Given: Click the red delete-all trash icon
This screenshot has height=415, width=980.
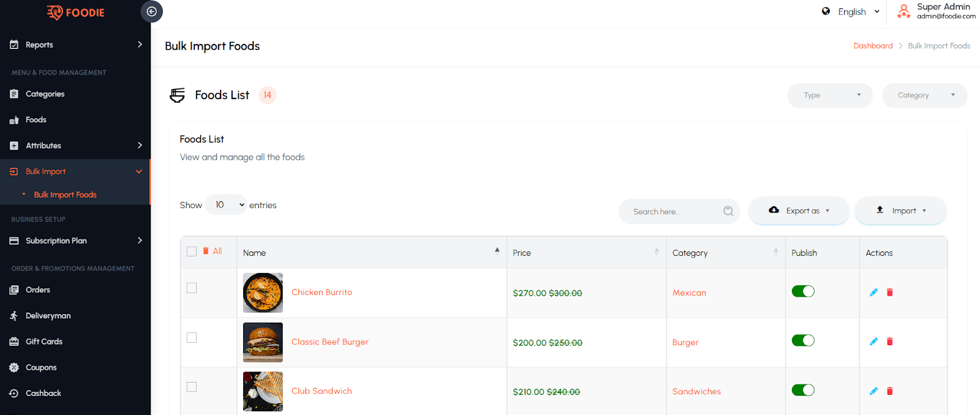Looking at the screenshot, I should point(206,251).
